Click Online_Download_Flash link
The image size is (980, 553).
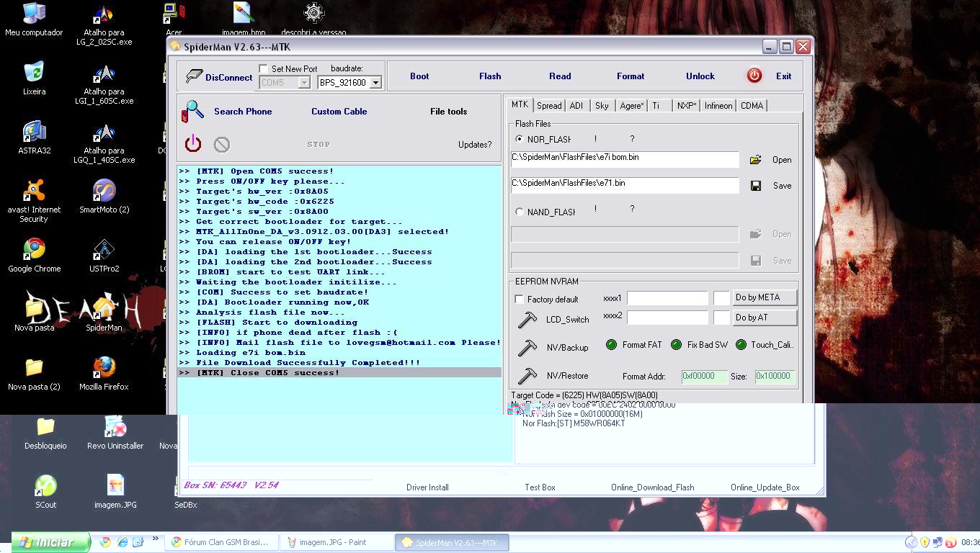653,487
